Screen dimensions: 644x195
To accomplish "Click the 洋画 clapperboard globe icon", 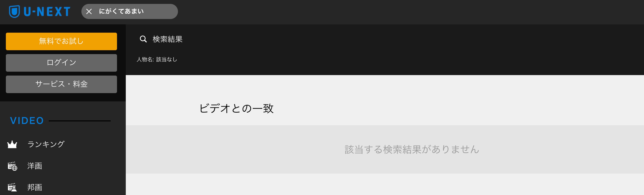I will [x=12, y=166].
